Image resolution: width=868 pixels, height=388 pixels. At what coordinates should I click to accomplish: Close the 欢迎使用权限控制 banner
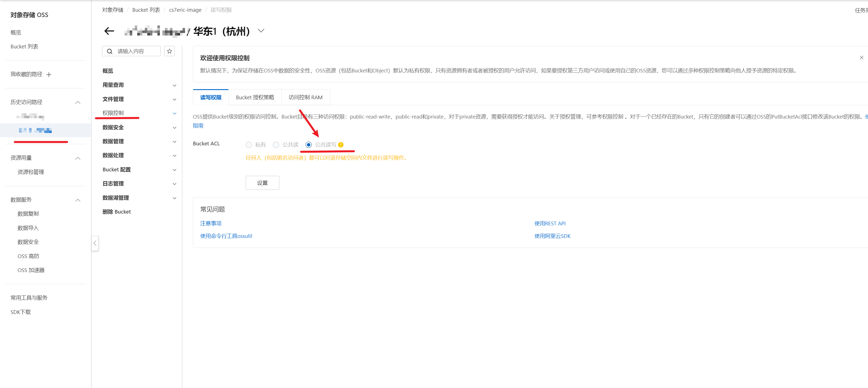tap(861, 58)
